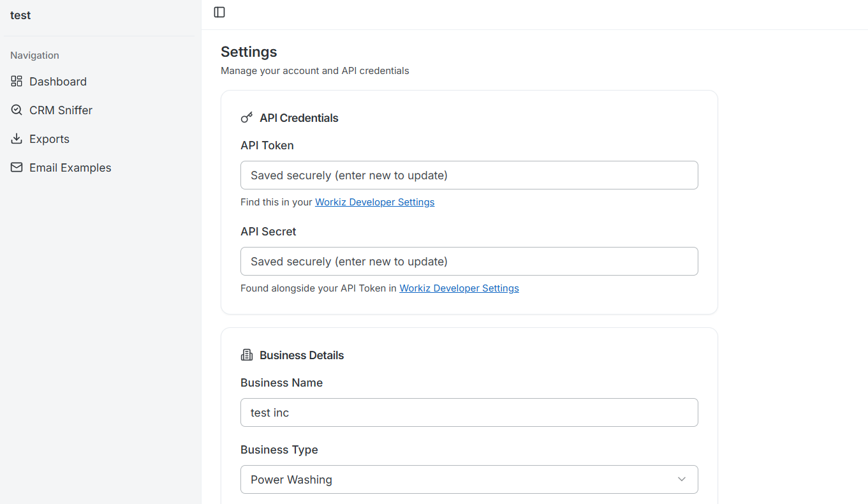868x504 pixels.
Task: Open Workiz Developer Settings link under API Secret
Action: point(459,288)
